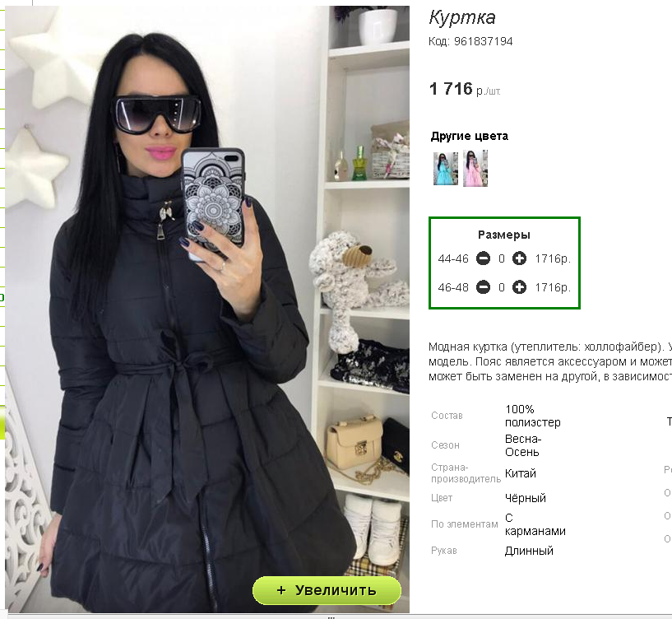Click the quantity value for size 46-48
The image size is (672, 619).
(x=502, y=287)
